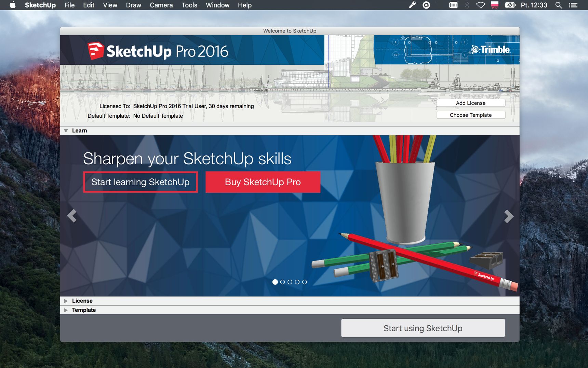Viewport: 588px width, 368px height.
Task: Open the Window menu
Action: 217,5
